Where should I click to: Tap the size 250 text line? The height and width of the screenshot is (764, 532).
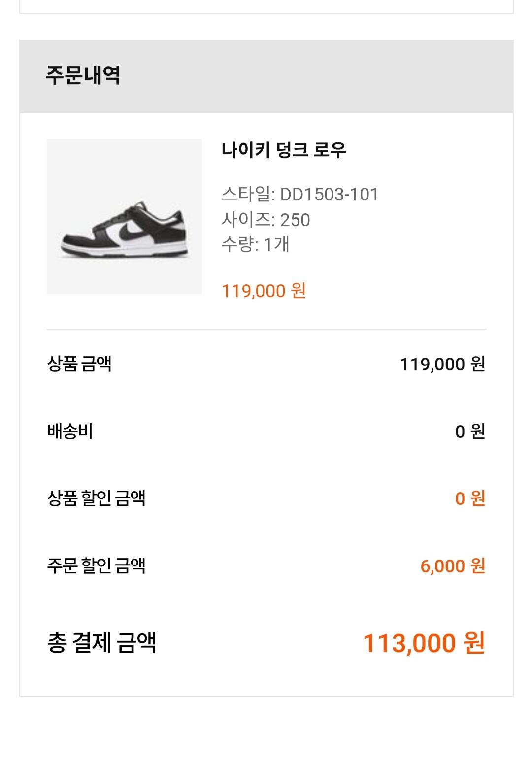266,219
